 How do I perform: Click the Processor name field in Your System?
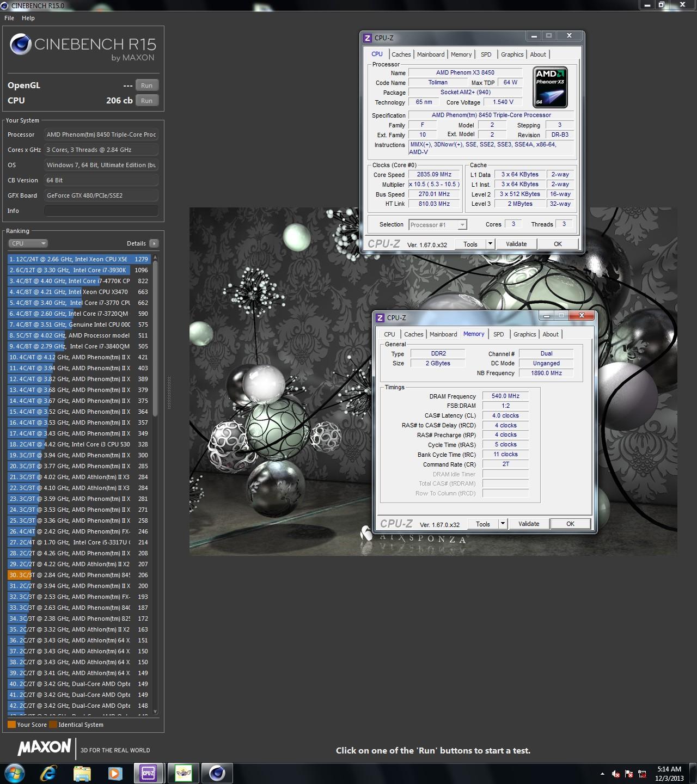coord(101,134)
